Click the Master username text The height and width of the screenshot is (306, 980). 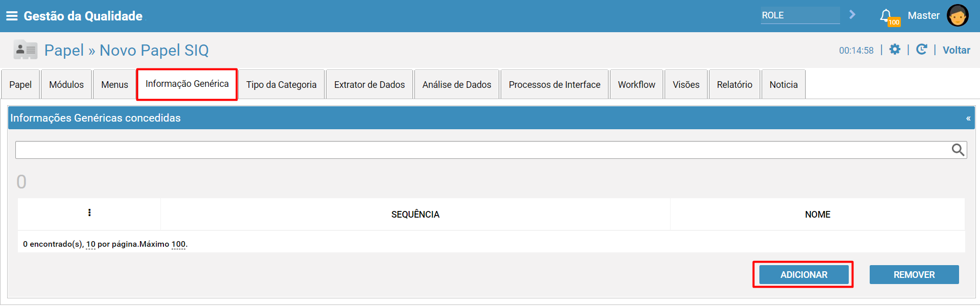[x=923, y=15]
